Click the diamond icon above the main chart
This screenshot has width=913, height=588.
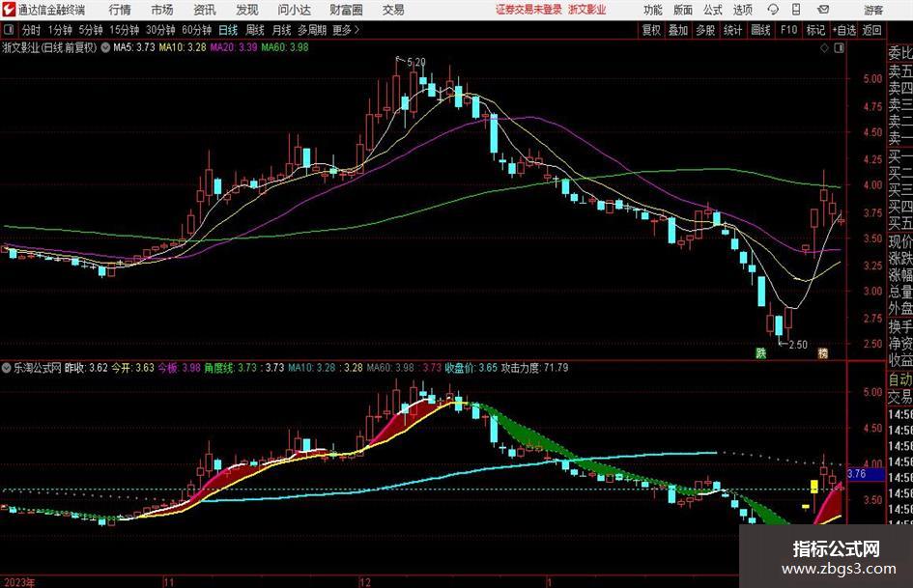click(824, 47)
